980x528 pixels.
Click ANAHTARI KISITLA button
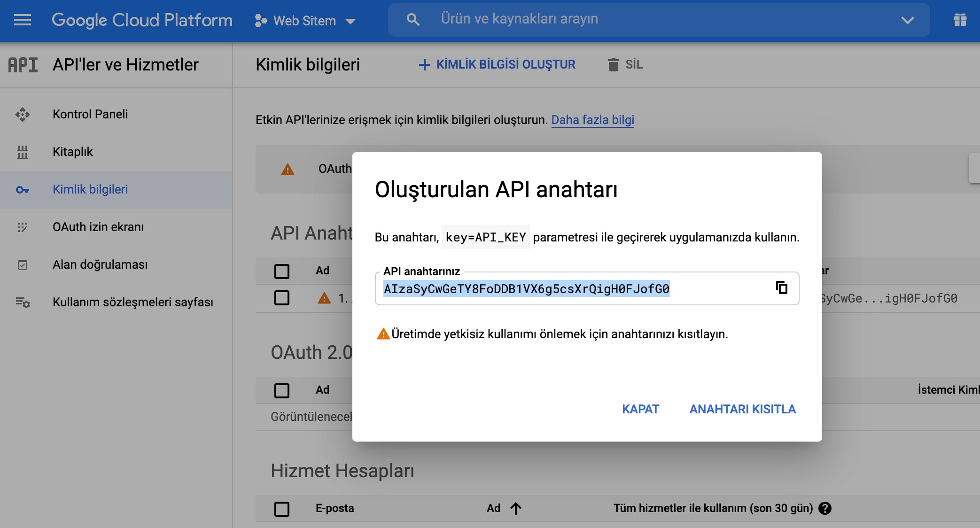tap(742, 409)
